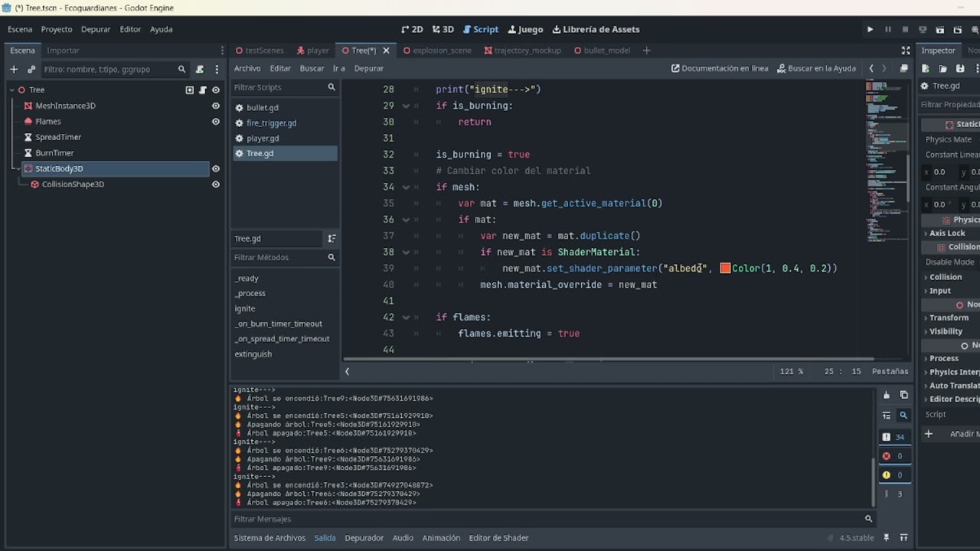Open the Proyecto menu
This screenshot has height=551, width=980.
(57, 29)
